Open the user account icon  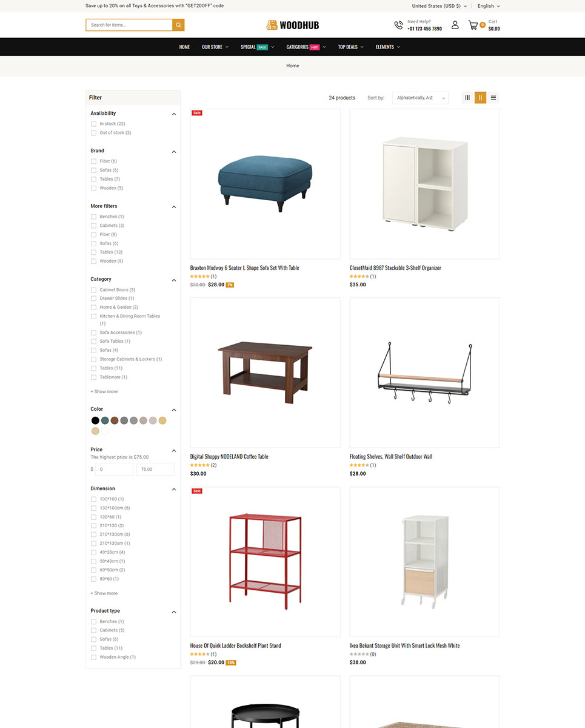click(x=455, y=25)
